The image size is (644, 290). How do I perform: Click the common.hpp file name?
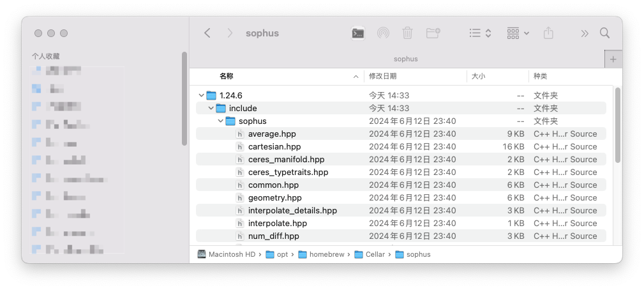pyautogui.click(x=274, y=185)
